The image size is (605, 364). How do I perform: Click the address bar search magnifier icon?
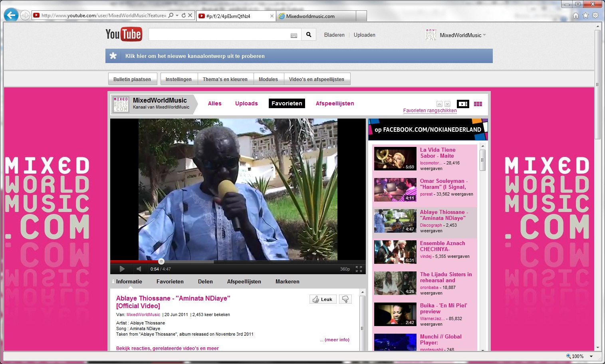tap(171, 16)
